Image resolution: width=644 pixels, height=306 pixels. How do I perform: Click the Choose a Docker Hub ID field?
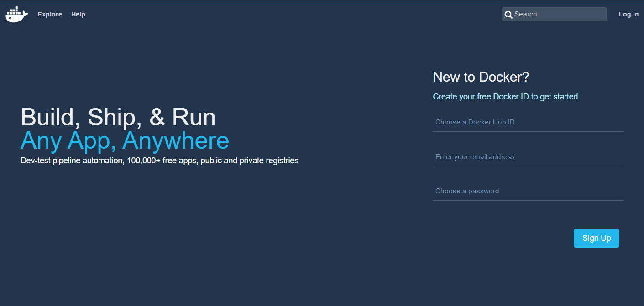click(x=528, y=122)
